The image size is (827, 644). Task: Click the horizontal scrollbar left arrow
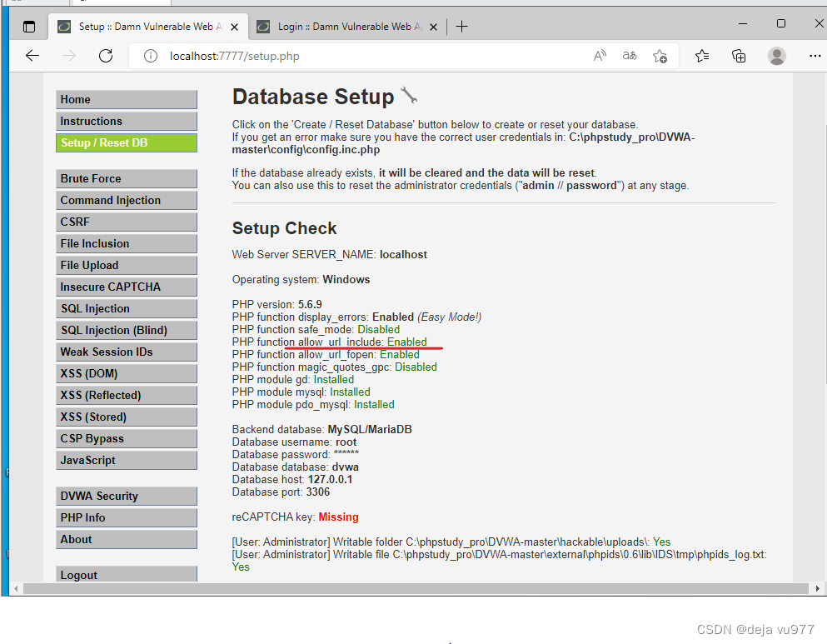(x=17, y=589)
